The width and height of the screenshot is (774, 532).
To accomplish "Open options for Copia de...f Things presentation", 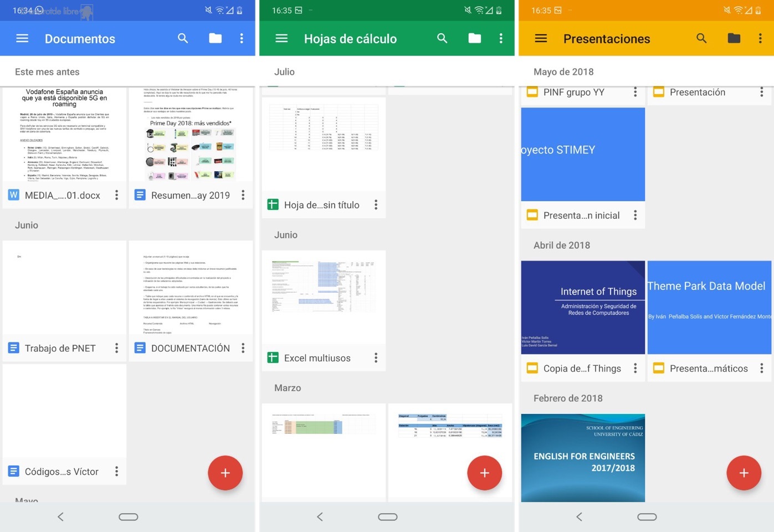I will pyautogui.click(x=635, y=369).
